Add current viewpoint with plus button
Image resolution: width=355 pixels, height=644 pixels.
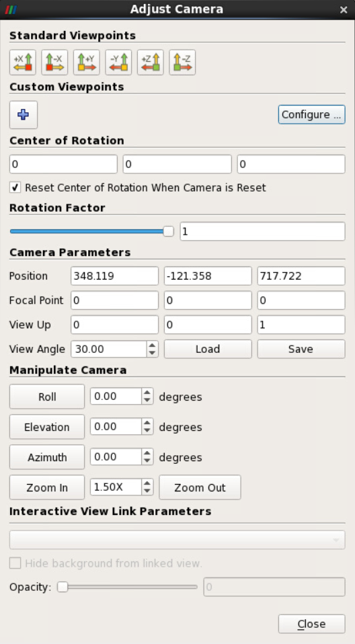24,114
